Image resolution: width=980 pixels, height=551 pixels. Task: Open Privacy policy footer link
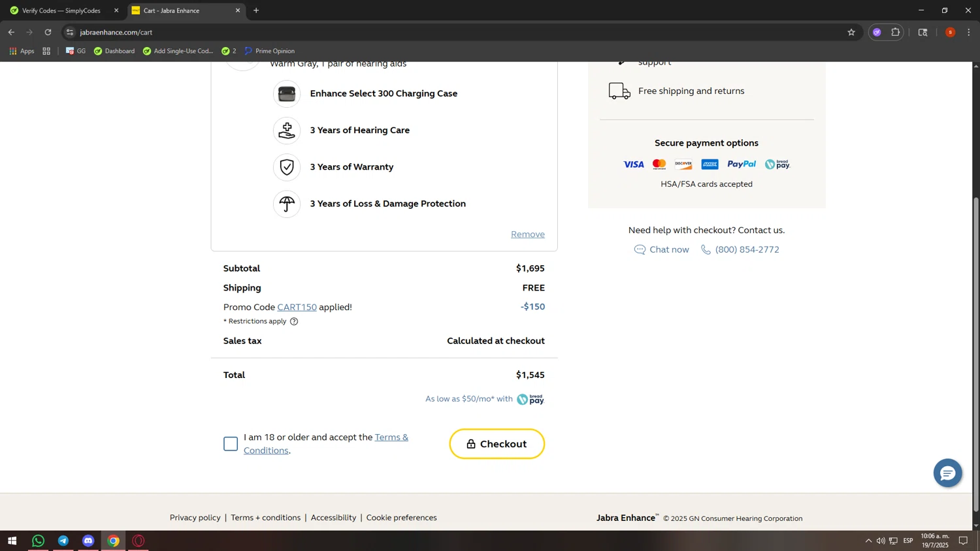(195, 518)
